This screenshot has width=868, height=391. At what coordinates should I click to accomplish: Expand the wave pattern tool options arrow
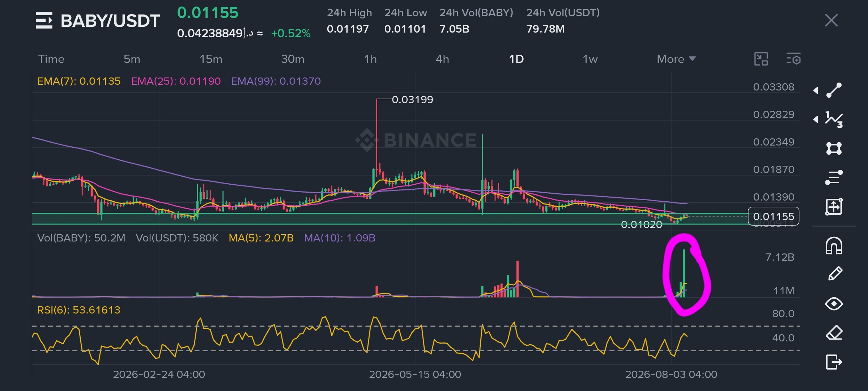pos(816,119)
